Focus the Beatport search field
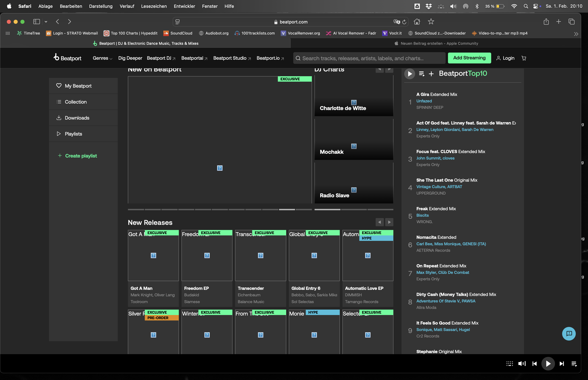 coord(369,58)
